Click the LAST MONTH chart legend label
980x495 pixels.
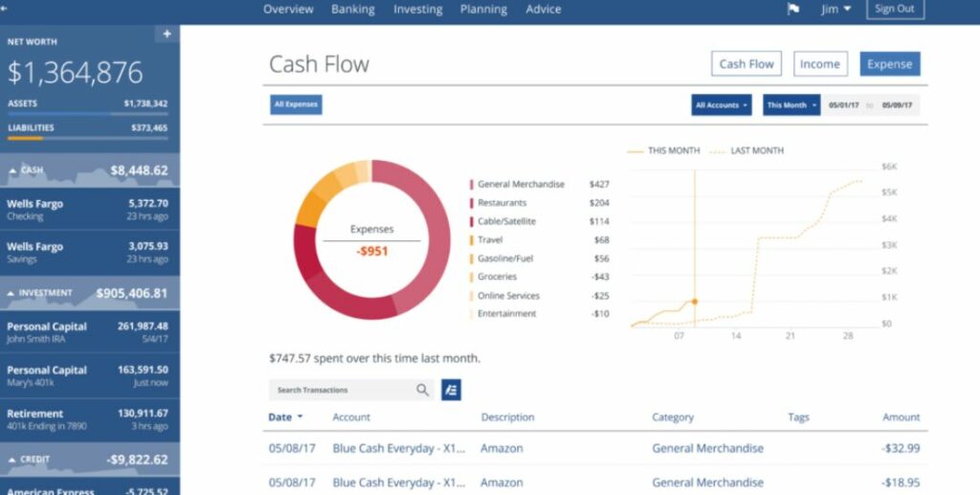[x=756, y=150]
